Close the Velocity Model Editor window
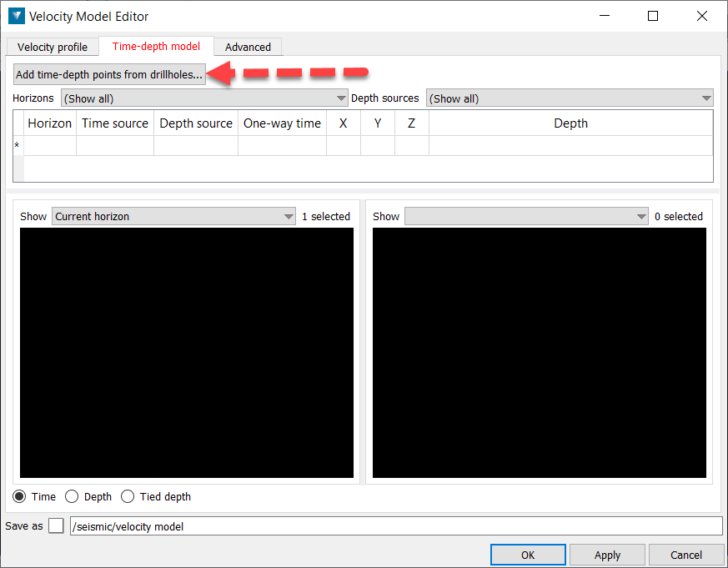The height and width of the screenshot is (568, 728). click(x=702, y=16)
